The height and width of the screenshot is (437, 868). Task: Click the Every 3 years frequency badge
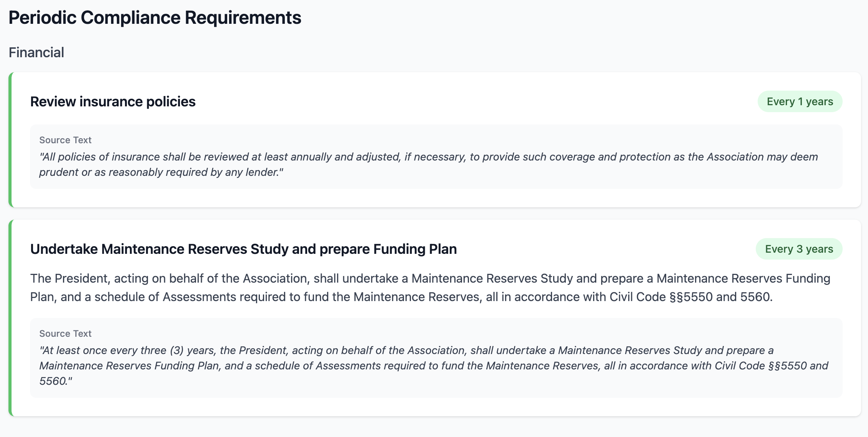point(798,248)
